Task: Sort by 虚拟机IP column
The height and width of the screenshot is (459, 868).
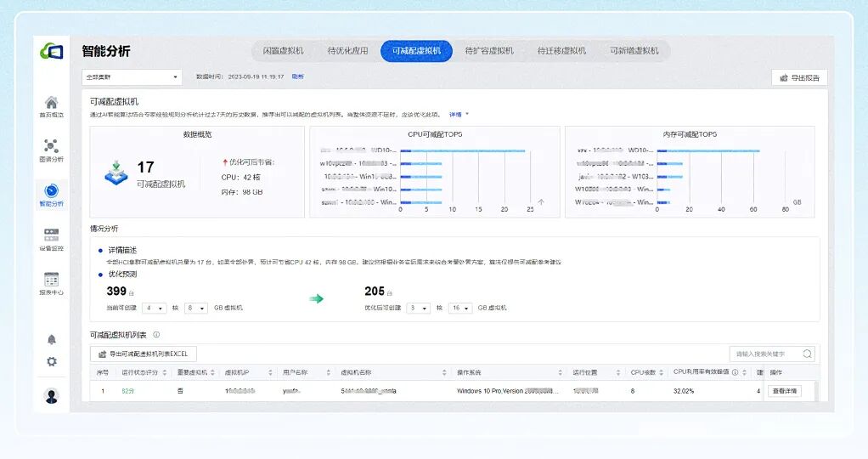Action: tap(270, 372)
